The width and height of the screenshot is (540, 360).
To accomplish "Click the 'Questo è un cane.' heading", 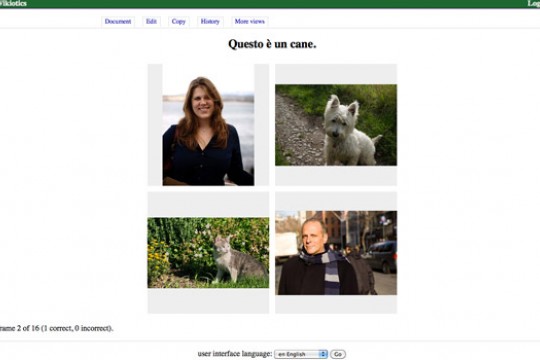I will (x=272, y=44).
